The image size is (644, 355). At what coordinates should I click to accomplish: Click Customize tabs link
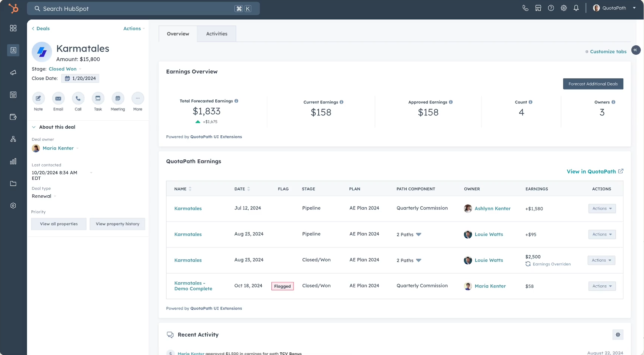(x=606, y=52)
